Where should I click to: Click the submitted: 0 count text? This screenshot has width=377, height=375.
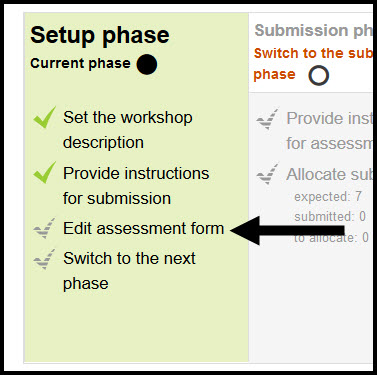[330, 217]
